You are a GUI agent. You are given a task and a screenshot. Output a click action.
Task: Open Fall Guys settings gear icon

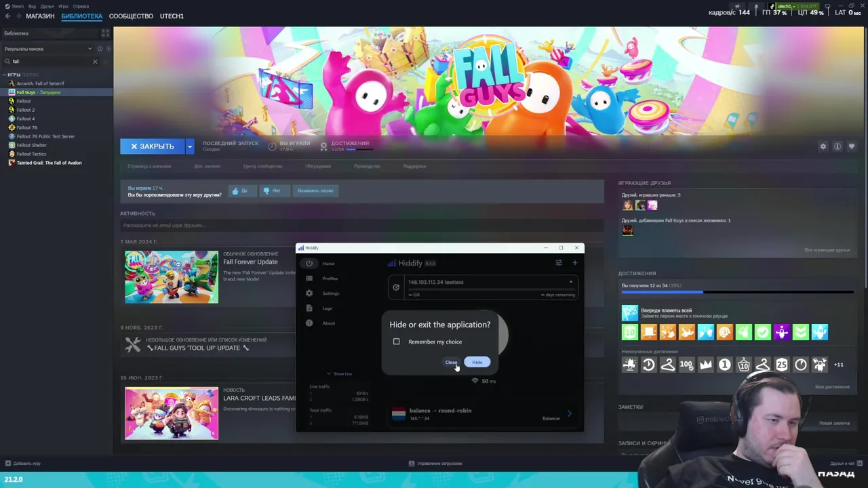pos(823,146)
